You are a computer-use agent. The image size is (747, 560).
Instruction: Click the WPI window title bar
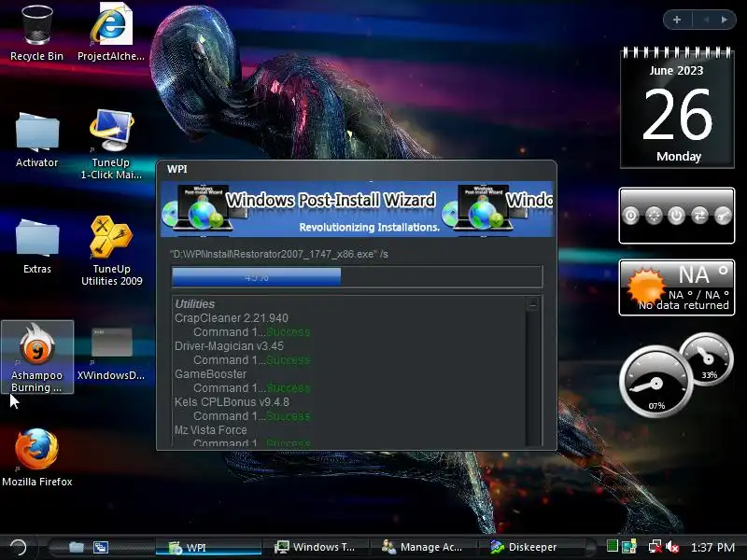(357, 170)
